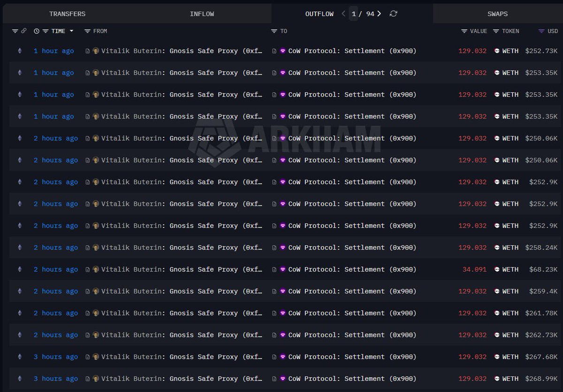Screen dimensions: 563x392
Task: Click the total pages '94' indicator
Action: [370, 14]
